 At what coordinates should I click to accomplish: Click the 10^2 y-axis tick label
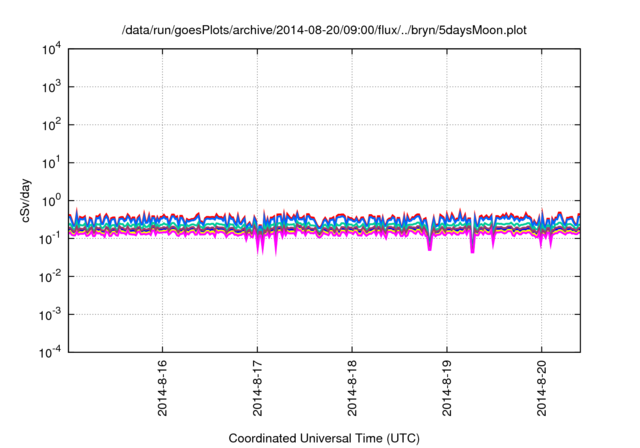click(x=50, y=125)
